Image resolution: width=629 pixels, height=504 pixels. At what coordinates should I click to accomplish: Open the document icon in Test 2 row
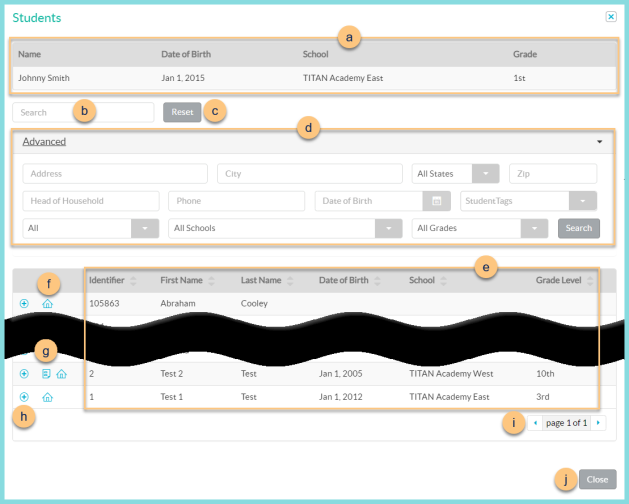(x=47, y=374)
